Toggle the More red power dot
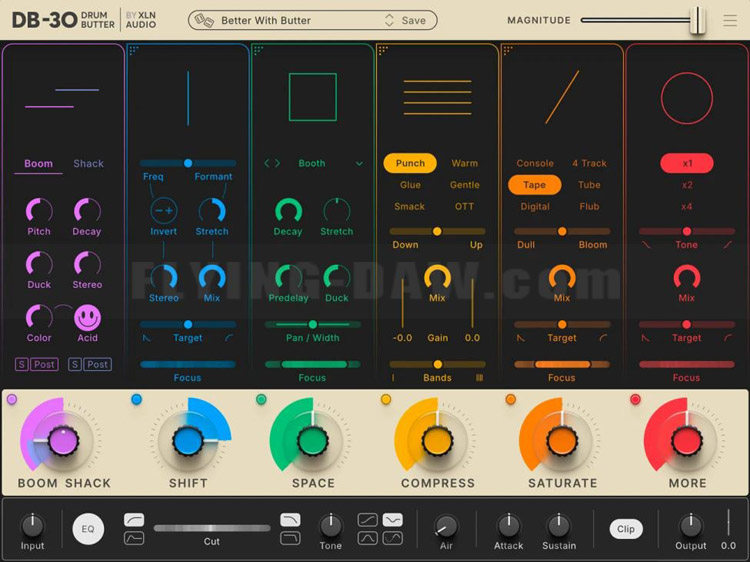 635,399
